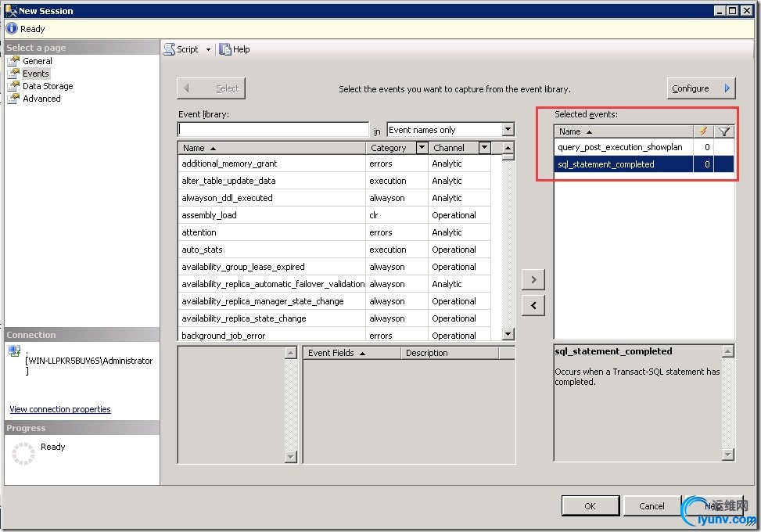Click the Configure button
Viewport: 761px width, 532px height.
coord(701,88)
